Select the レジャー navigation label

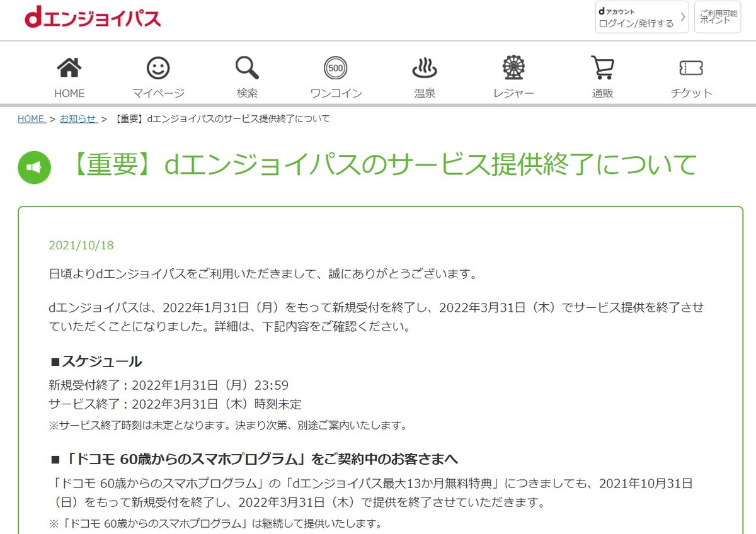[x=513, y=93]
